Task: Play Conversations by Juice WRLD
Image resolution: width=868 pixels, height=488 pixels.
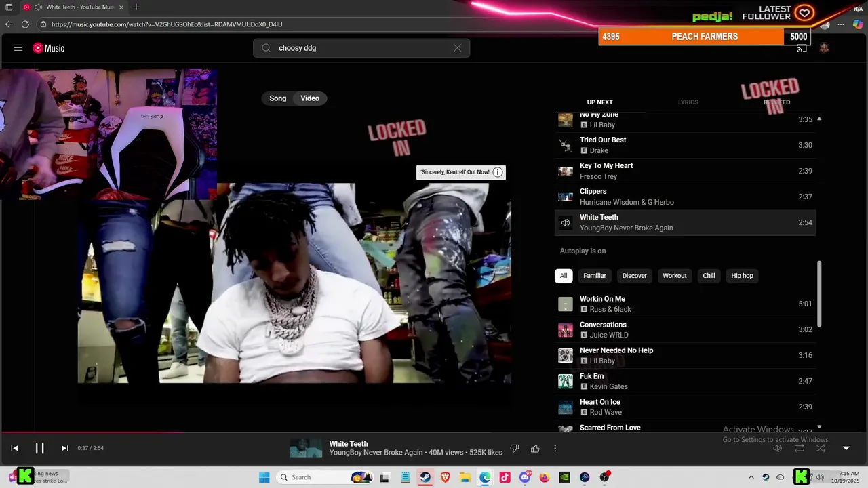Action: (x=685, y=329)
